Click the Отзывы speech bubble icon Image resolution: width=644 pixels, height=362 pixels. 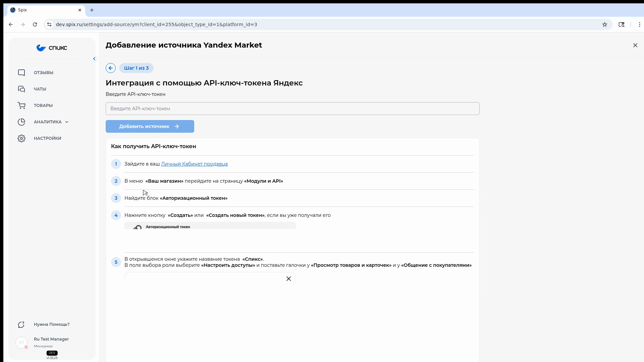tap(21, 73)
